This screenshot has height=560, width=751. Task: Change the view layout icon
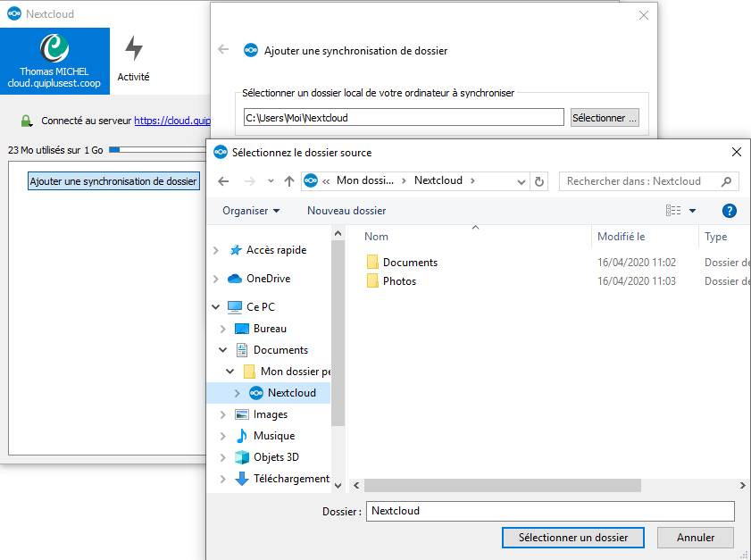coord(673,210)
